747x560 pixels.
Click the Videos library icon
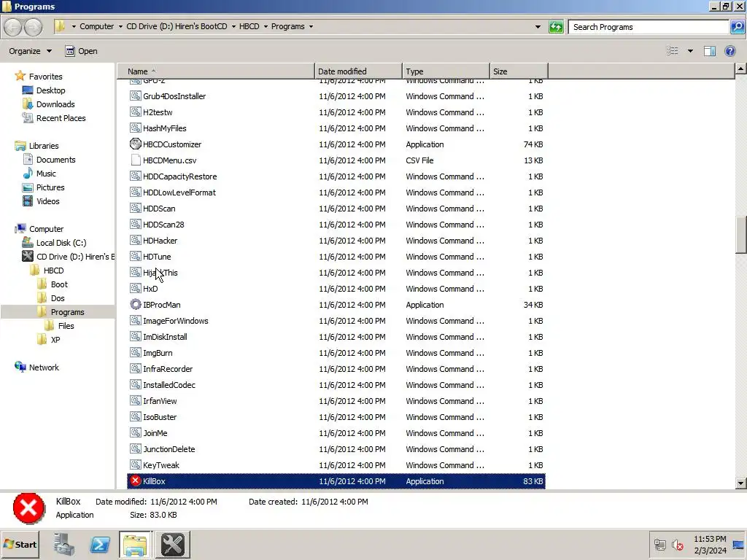pyautogui.click(x=28, y=201)
